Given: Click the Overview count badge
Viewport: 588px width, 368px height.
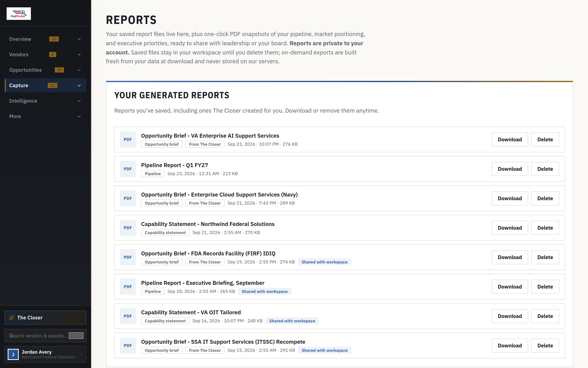Looking at the screenshot, I should [54, 39].
